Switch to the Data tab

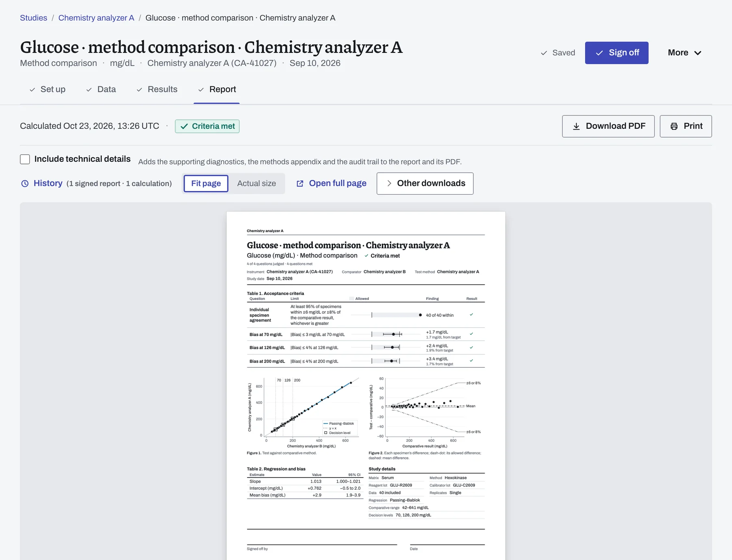(101, 89)
